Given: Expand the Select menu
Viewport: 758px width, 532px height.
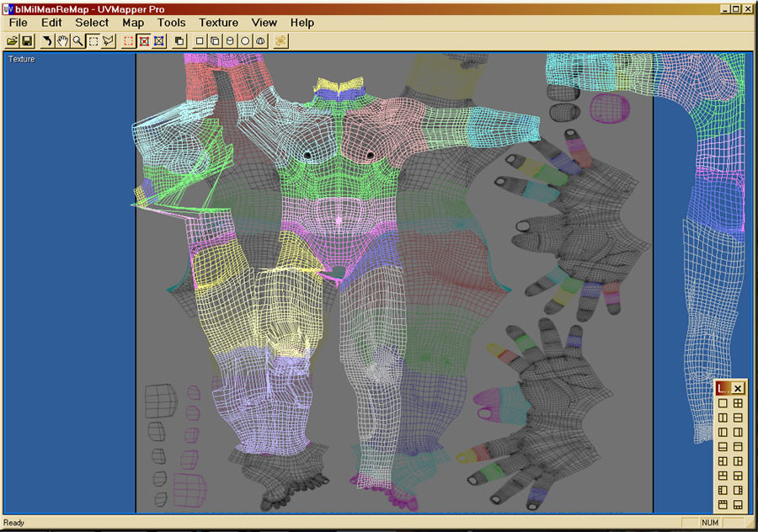Looking at the screenshot, I should [92, 23].
